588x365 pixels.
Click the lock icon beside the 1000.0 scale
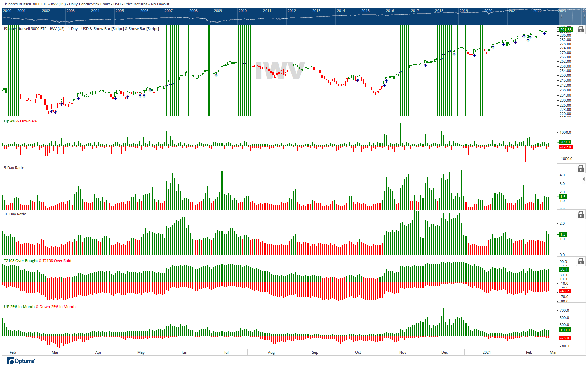[x=580, y=168]
